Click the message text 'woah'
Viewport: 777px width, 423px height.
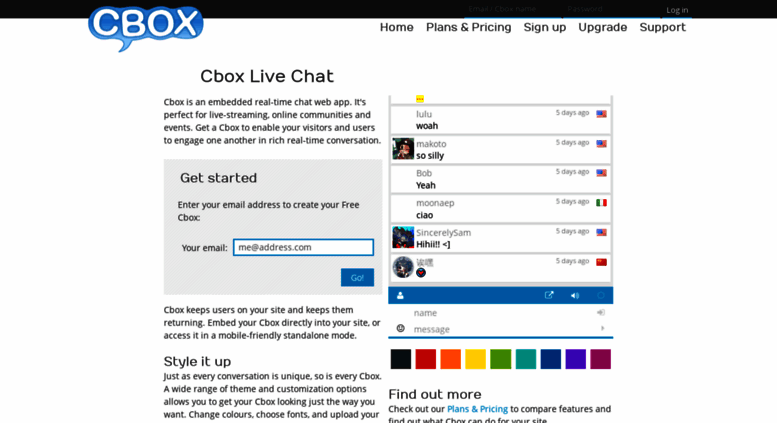pos(427,126)
